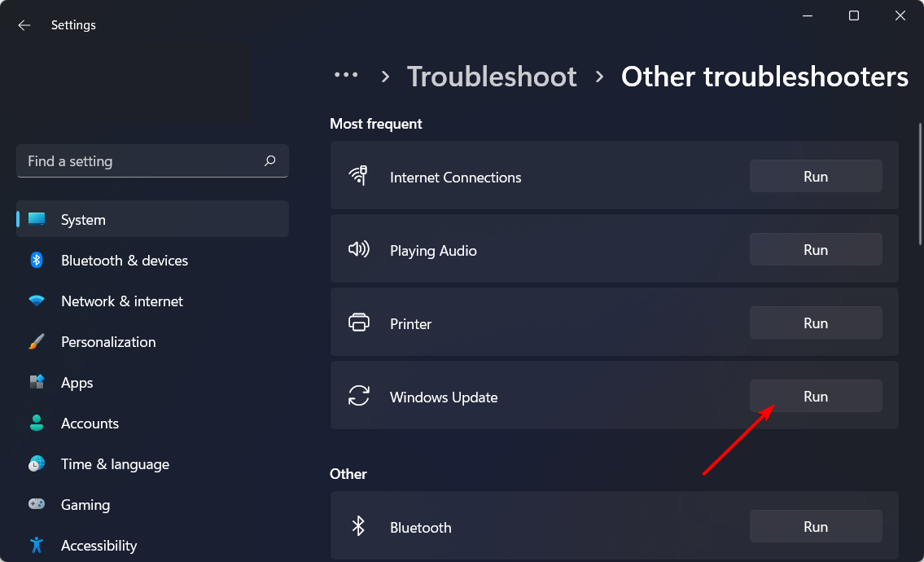Click the Accessibility figure icon
924x562 pixels.
[37, 545]
